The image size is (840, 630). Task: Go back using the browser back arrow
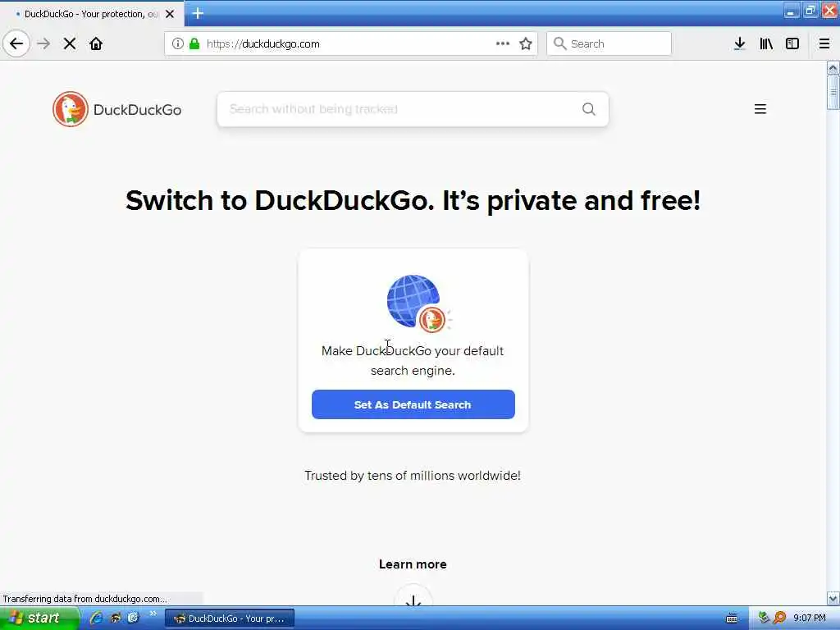click(16, 43)
